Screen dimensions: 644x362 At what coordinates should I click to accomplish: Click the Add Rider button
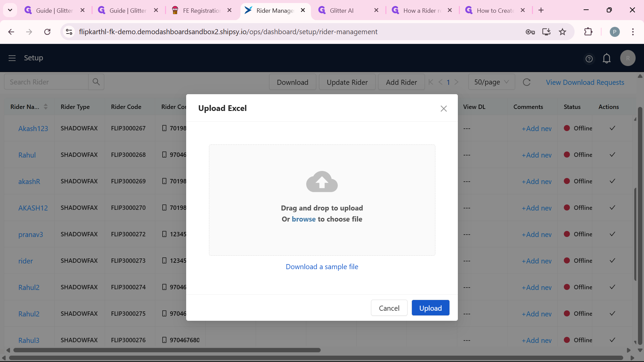coord(401,82)
